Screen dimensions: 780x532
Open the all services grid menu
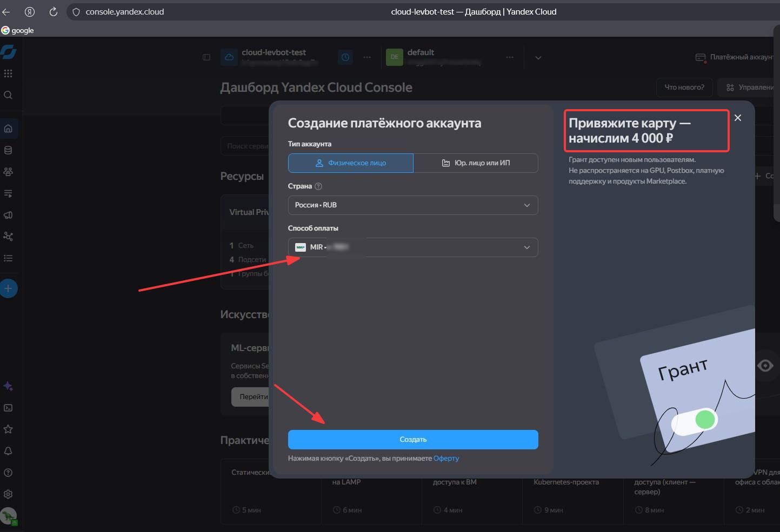8,73
